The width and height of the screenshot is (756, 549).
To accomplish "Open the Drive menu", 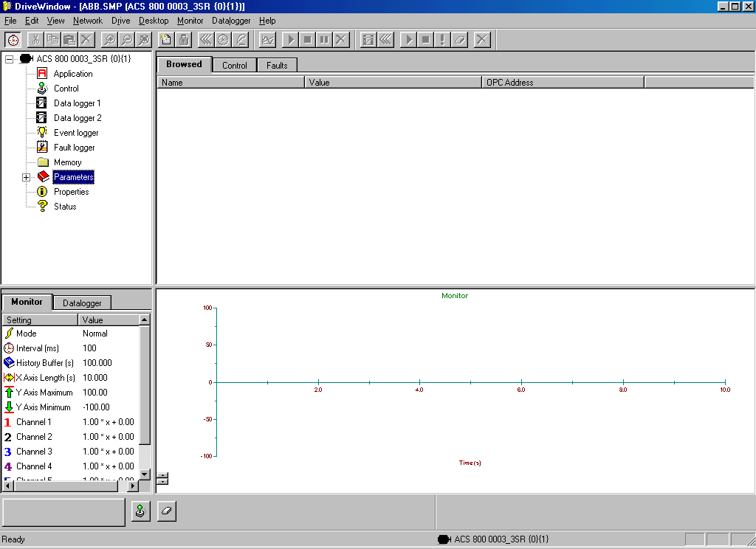I will click(x=120, y=21).
